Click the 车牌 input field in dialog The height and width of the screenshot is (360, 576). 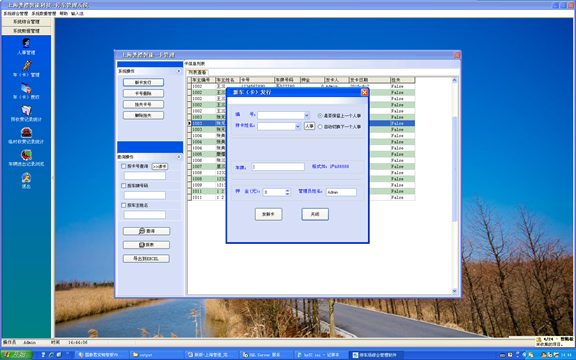pyautogui.click(x=278, y=167)
